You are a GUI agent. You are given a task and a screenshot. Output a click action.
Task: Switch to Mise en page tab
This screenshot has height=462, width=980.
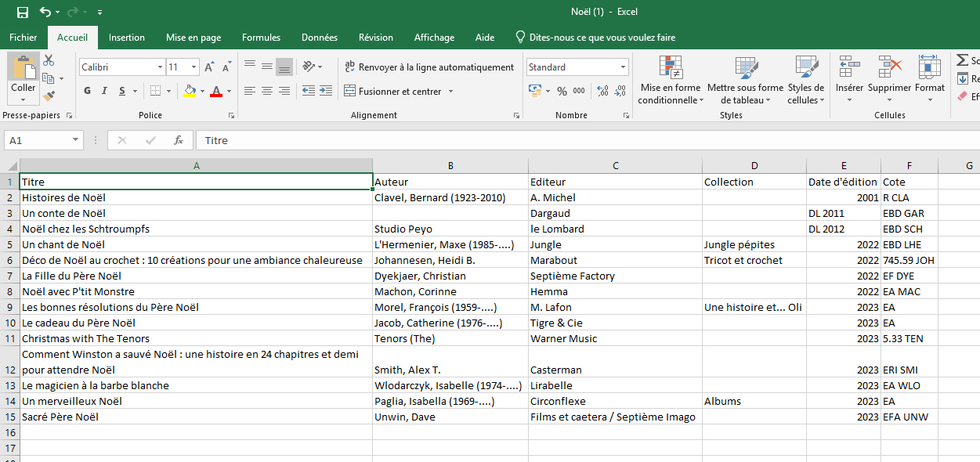(193, 38)
